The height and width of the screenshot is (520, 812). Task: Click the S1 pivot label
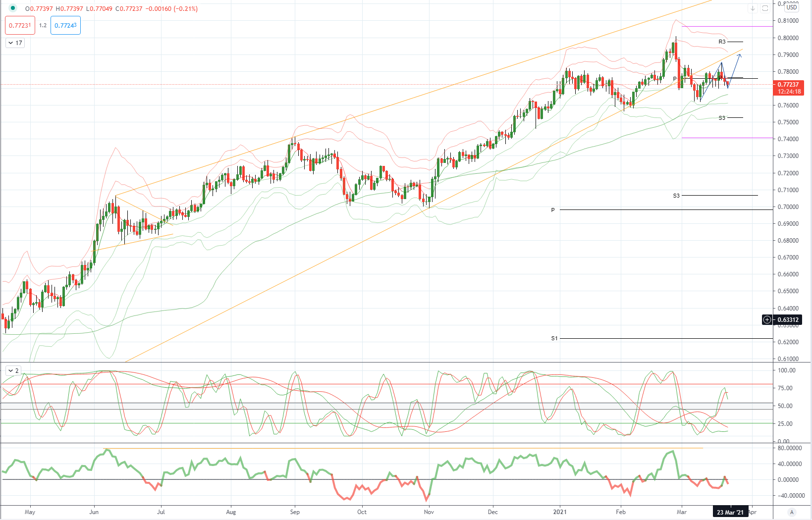554,338
